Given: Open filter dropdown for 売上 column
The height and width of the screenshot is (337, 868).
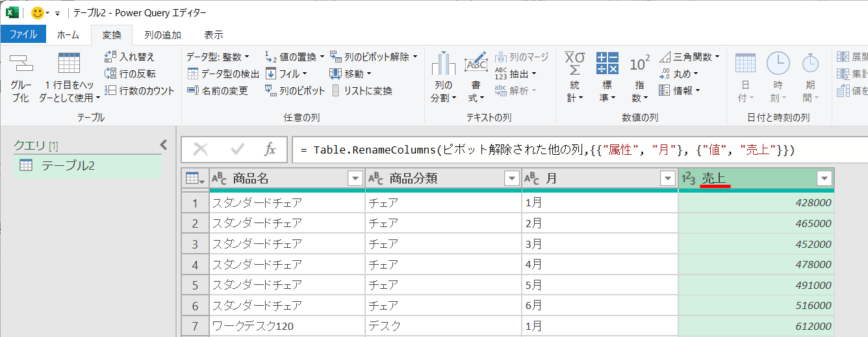Looking at the screenshot, I should coord(824,178).
